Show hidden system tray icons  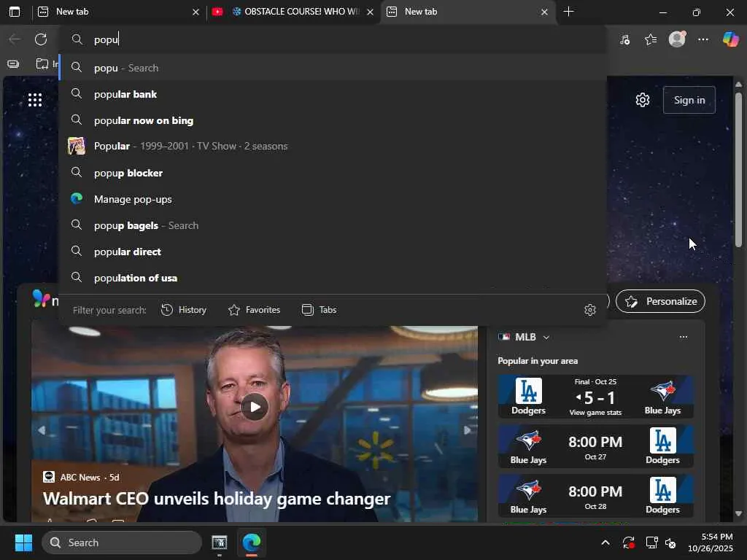(605, 542)
